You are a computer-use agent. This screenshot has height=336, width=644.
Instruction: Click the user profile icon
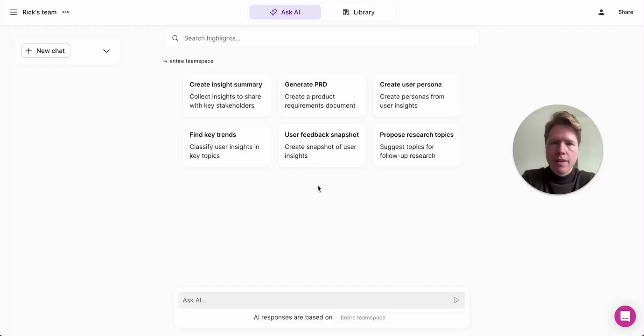coord(601,12)
